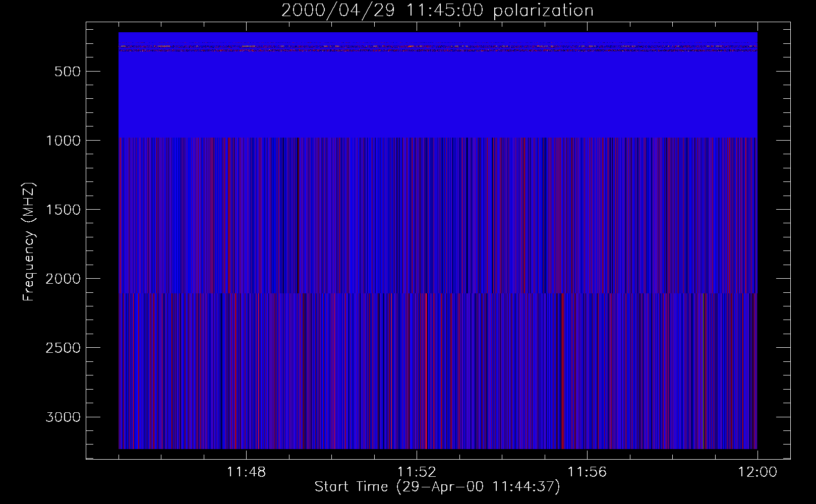Click the 12:00 time tick label
816x504 pixels.
coord(757,472)
